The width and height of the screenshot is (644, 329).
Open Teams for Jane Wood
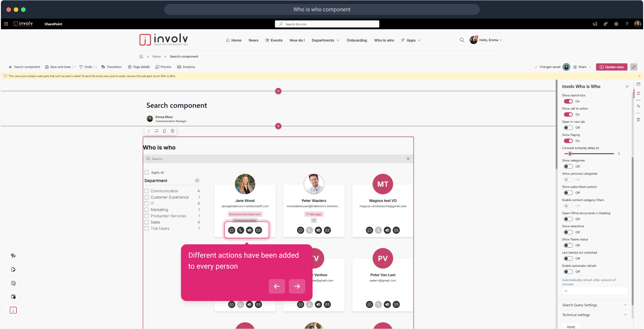249,230
